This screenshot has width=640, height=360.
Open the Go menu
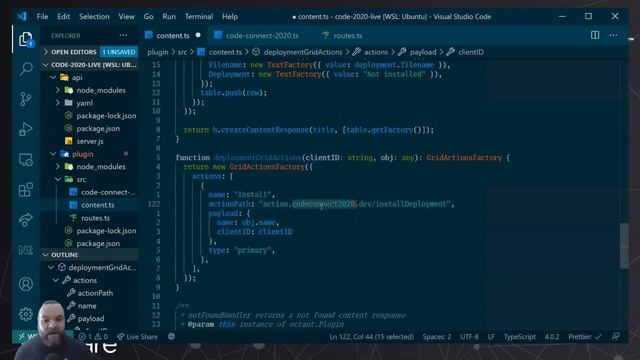point(149,16)
